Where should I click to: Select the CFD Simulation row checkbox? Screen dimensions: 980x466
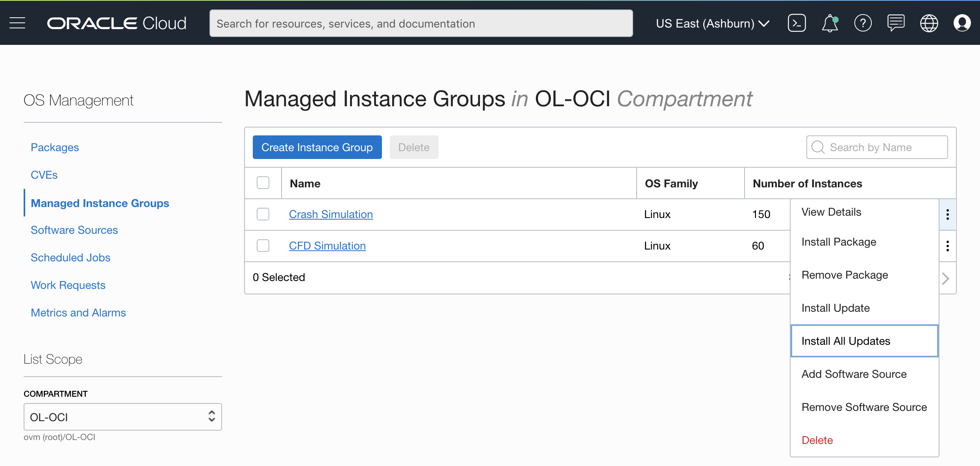(263, 246)
